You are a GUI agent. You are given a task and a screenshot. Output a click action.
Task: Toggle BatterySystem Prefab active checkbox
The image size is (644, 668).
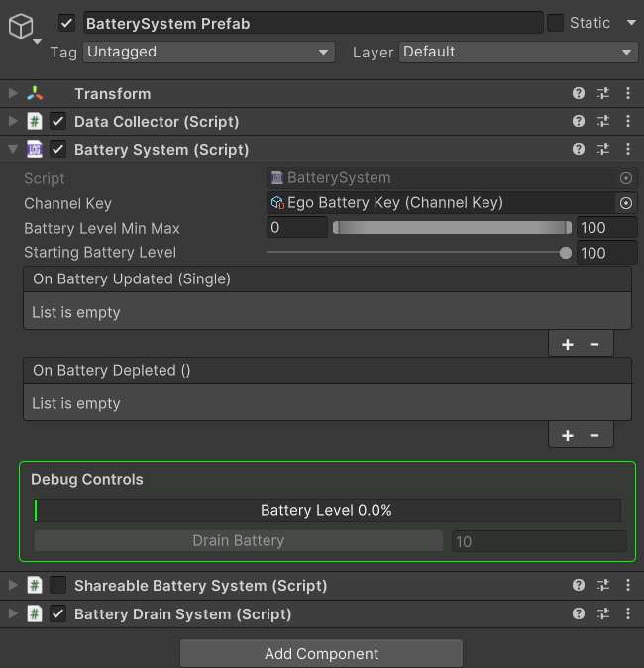[66, 23]
